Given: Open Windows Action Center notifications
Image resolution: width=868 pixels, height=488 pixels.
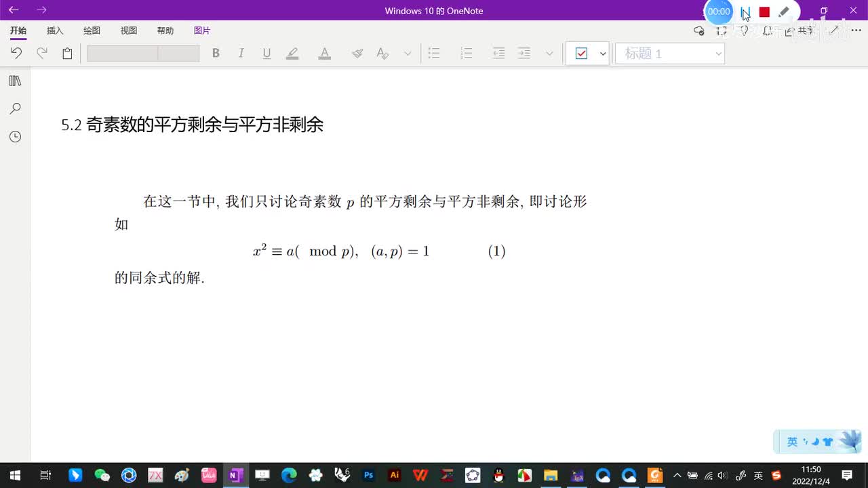Looking at the screenshot, I should click(847, 475).
